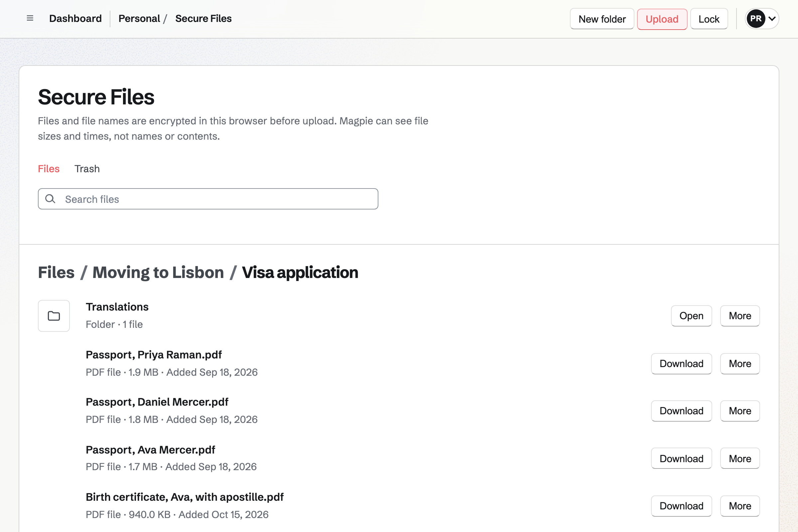Click the Translations folder icon
The height and width of the screenshot is (532, 798).
coord(54,316)
